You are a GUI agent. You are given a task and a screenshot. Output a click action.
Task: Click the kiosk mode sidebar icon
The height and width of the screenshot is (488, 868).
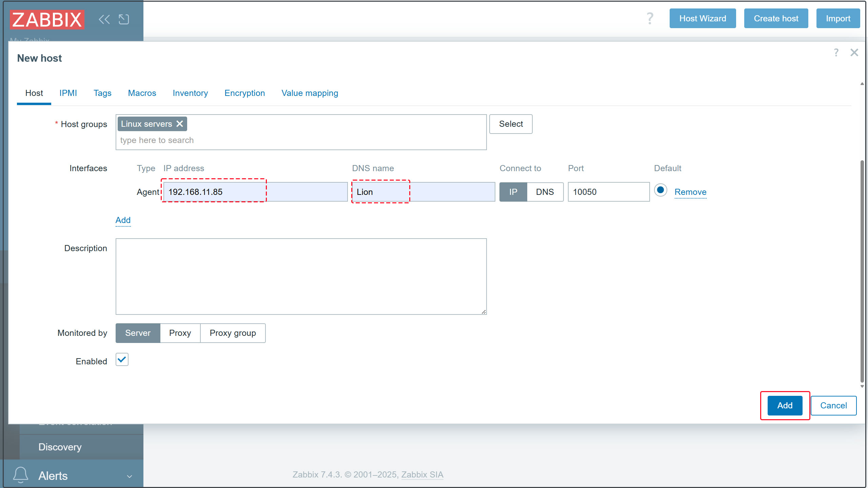[124, 19]
